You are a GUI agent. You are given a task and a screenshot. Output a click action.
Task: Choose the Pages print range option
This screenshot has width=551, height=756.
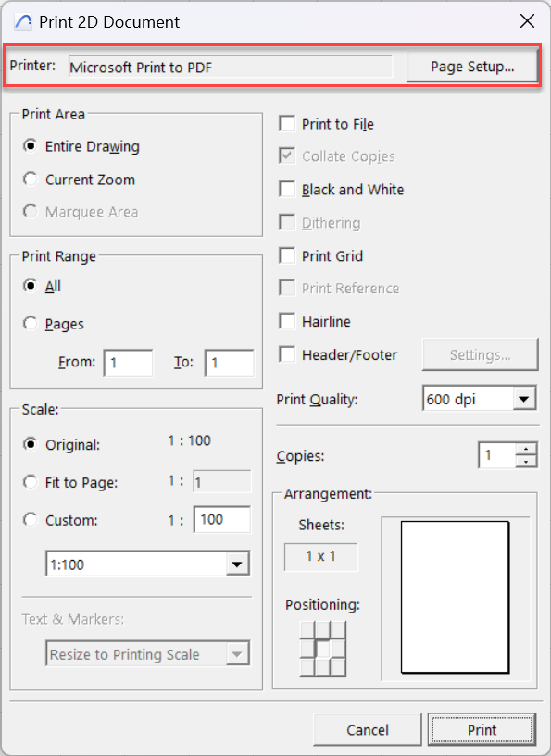point(31,324)
